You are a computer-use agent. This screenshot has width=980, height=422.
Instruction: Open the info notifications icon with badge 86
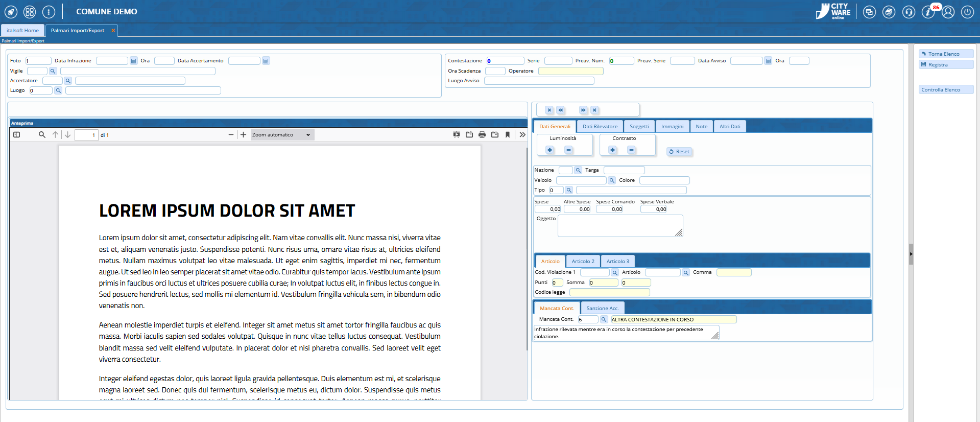pos(928,12)
